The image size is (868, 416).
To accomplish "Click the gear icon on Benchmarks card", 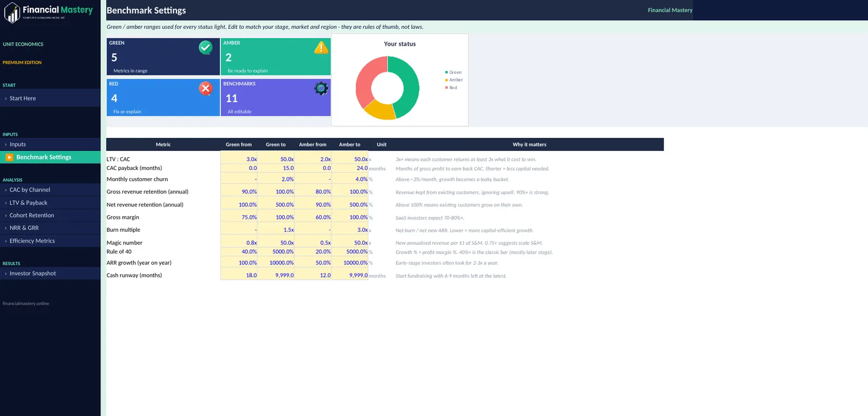I will [x=321, y=89].
